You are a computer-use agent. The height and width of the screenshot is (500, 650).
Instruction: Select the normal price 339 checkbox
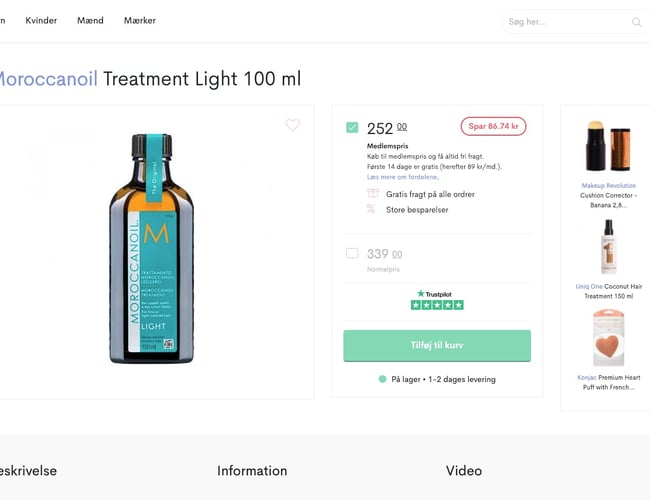(x=352, y=253)
